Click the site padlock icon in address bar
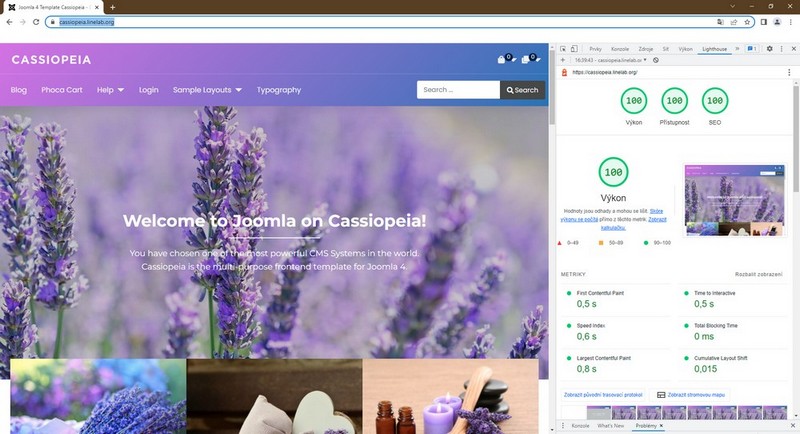Image resolution: width=800 pixels, height=434 pixels. 53,22
